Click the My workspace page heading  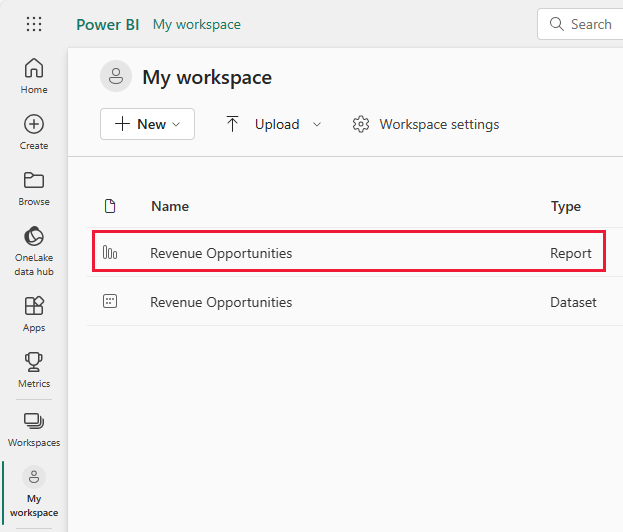pyautogui.click(x=207, y=77)
